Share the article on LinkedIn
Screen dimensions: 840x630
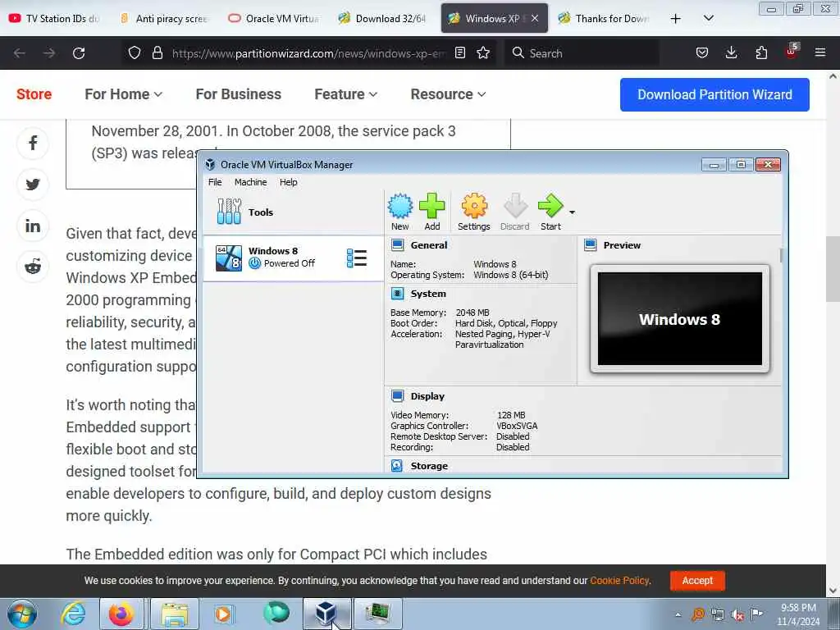tap(33, 226)
